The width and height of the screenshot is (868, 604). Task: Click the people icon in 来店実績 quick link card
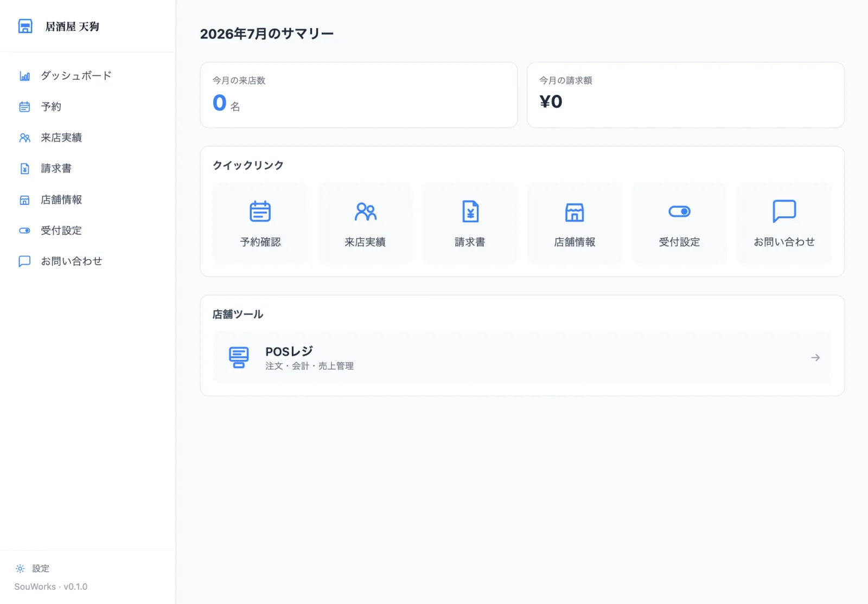pyautogui.click(x=365, y=211)
